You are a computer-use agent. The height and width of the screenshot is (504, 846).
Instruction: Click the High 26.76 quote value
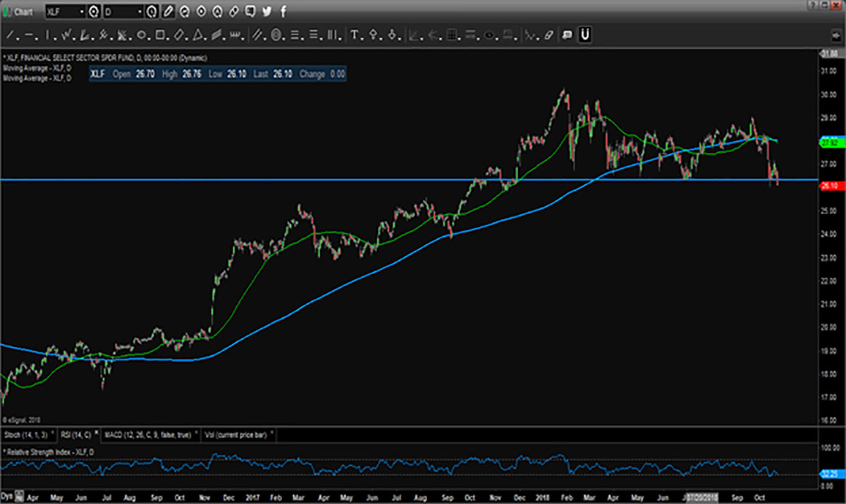(192, 74)
